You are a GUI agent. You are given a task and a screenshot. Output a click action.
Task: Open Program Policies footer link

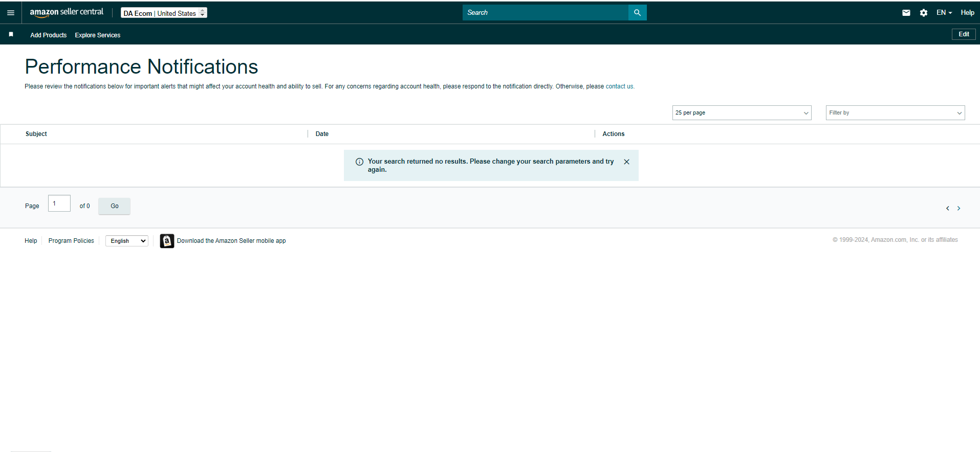pos(71,241)
